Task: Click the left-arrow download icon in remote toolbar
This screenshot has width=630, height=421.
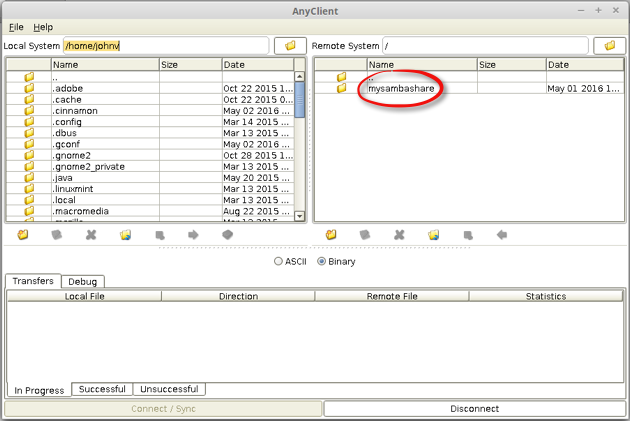Action: [x=501, y=235]
